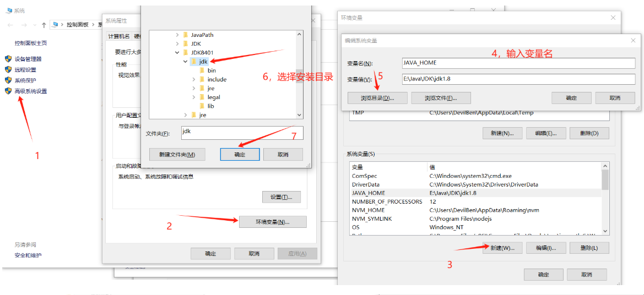
Task: Click 取消 in 系统属性 dialog
Action: click(254, 254)
